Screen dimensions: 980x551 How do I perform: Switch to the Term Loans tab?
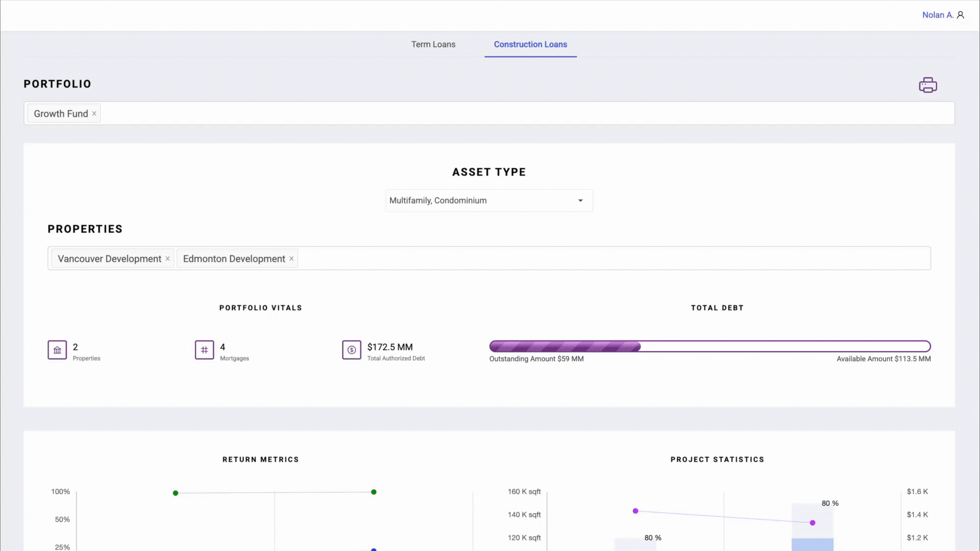pyautogui.click(x=433, y=44)
